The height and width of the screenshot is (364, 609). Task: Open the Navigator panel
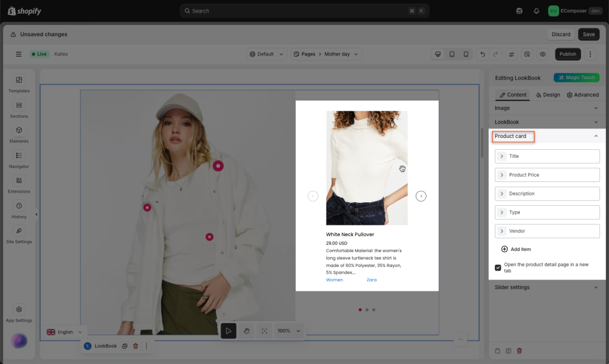point(19,159)
